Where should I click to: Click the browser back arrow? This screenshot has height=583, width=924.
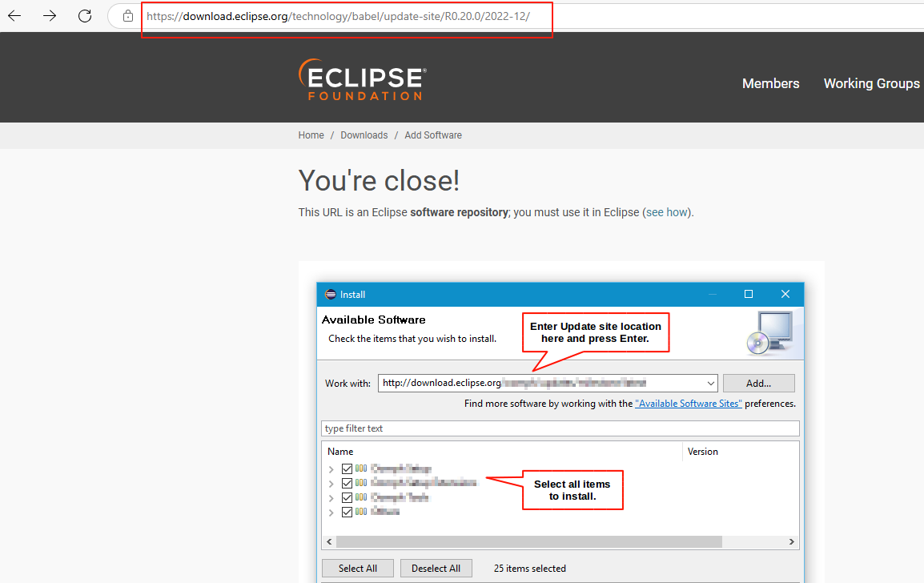point(14,15)
